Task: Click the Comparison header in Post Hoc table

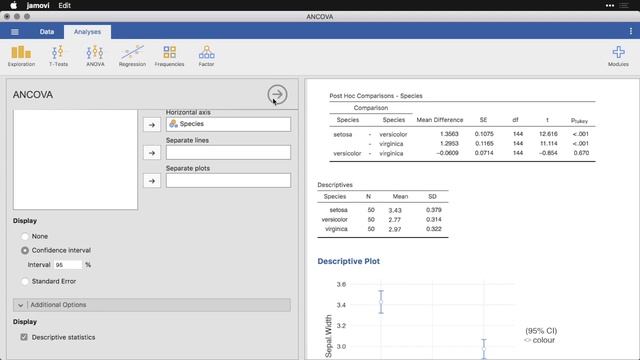Action: pyautogui.click(x=371, y=108)
